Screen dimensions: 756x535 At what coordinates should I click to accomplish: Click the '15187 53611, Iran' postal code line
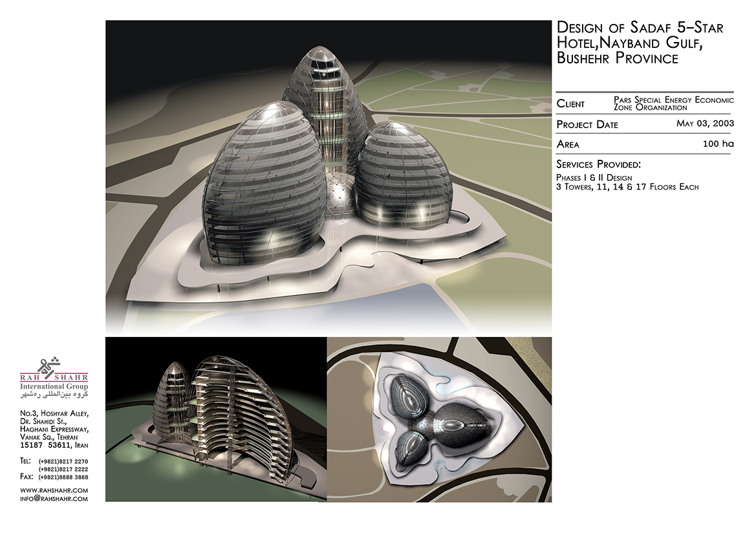click(54, 445)
